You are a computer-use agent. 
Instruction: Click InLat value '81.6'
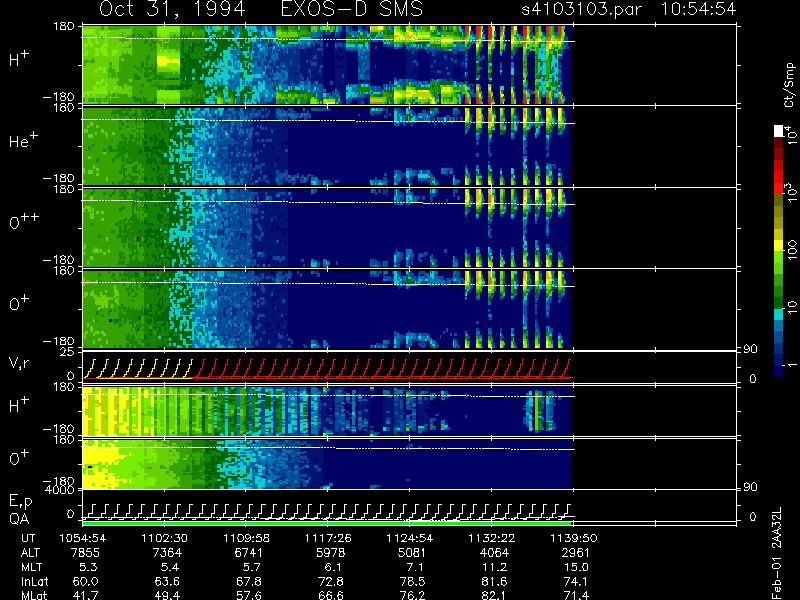(494, 581)
